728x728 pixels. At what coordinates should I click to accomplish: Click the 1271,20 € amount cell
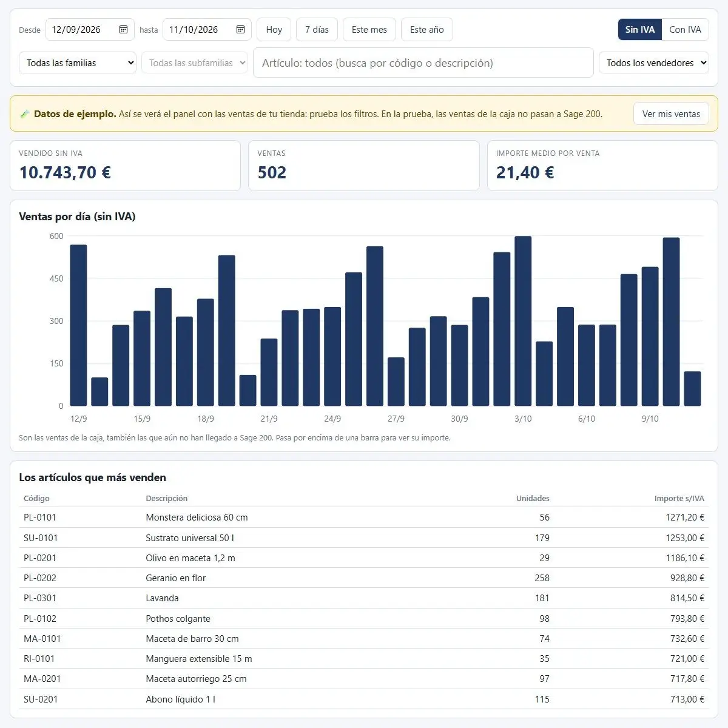click(x=685, y=517)
